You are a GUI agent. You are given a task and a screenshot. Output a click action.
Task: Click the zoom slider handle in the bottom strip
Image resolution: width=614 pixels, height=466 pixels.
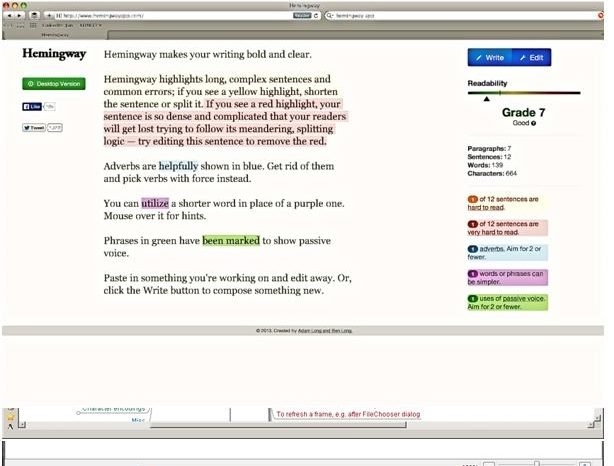(x=537, y=464)
